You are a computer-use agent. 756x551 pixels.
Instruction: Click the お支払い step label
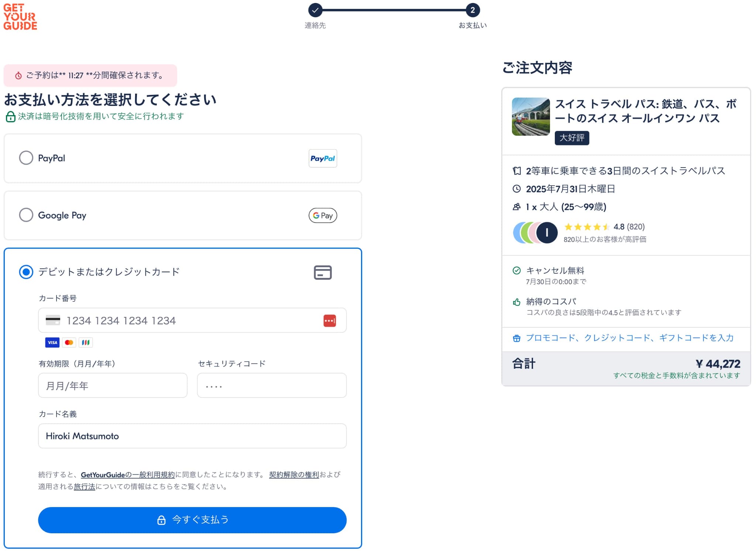(472, 25)
